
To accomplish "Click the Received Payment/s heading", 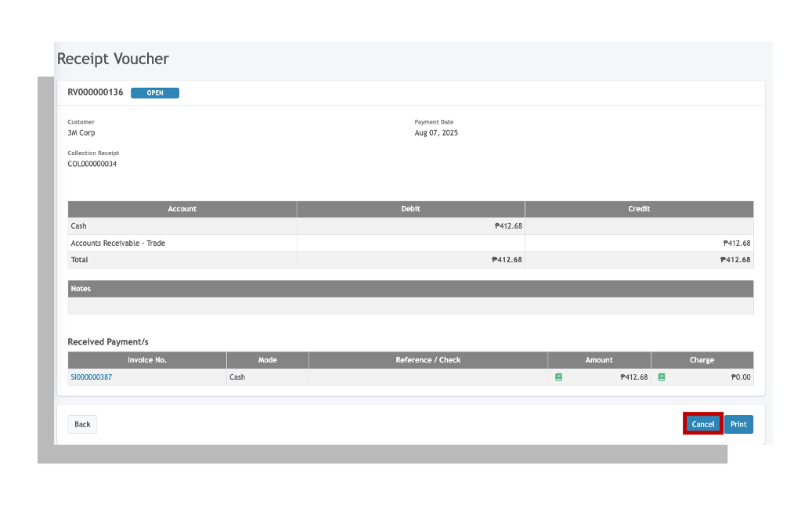I will click(108, 342).
